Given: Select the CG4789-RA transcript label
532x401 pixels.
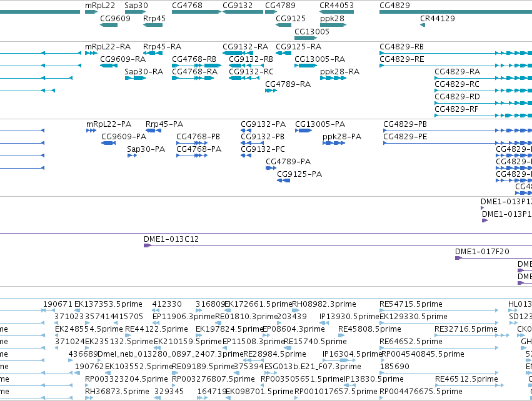Looking at the screenshot, I should click(288, 84).
